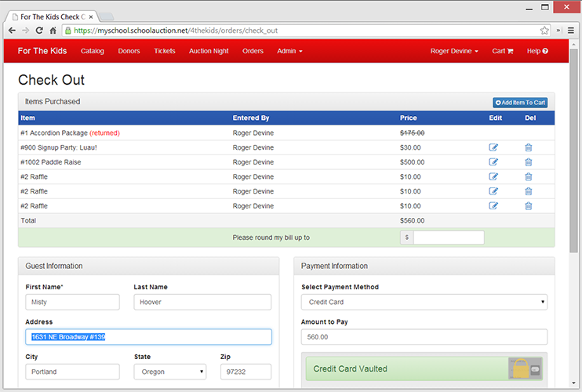Screen dimensions: 582x392
Task: Click the page vertical scrollbar thumb
Action: 573,151
